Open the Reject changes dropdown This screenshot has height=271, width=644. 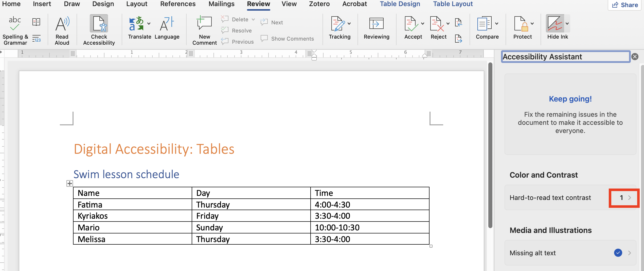pos(448,23)
